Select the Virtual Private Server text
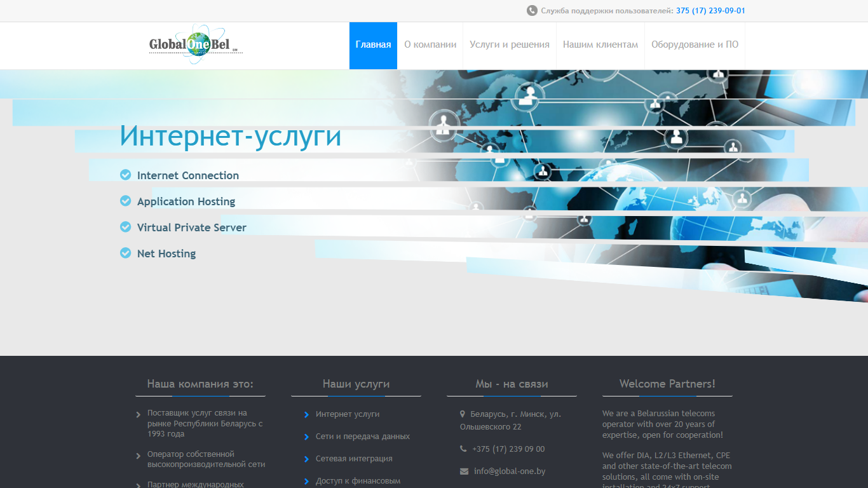868x488 pixels. tap(192, 227)
